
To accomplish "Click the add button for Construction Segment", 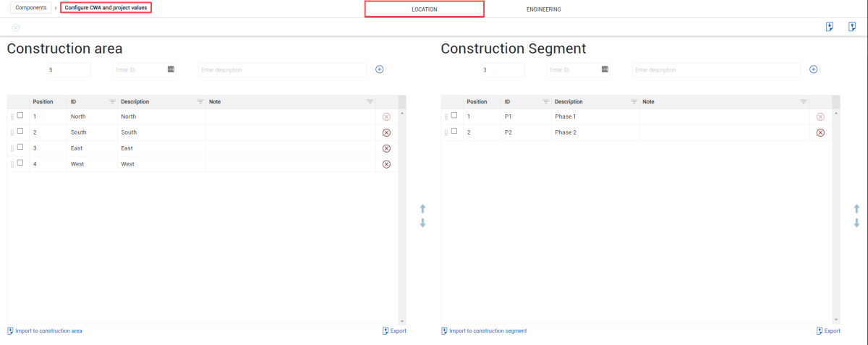I will point(813,69).
